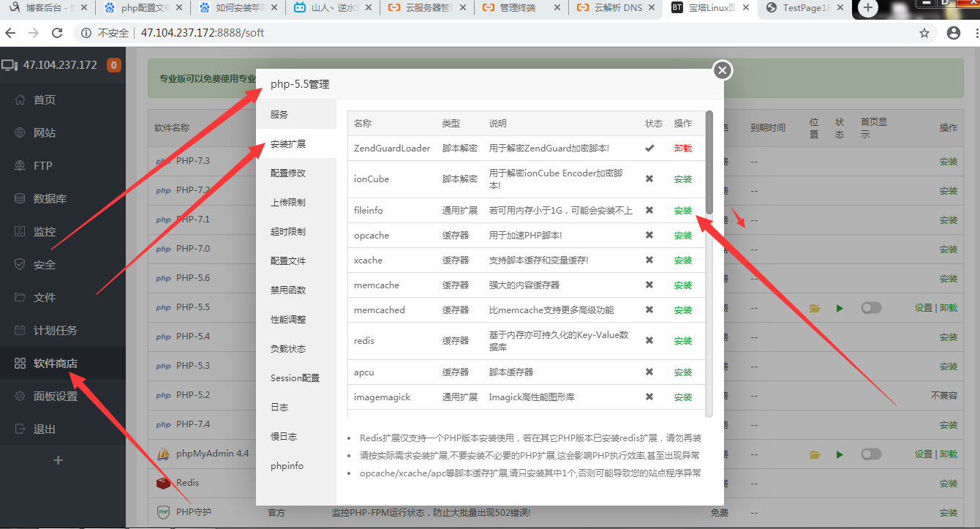Reload the current page
The height and width of the screenshot is (529, 980).
pos(57,33)
